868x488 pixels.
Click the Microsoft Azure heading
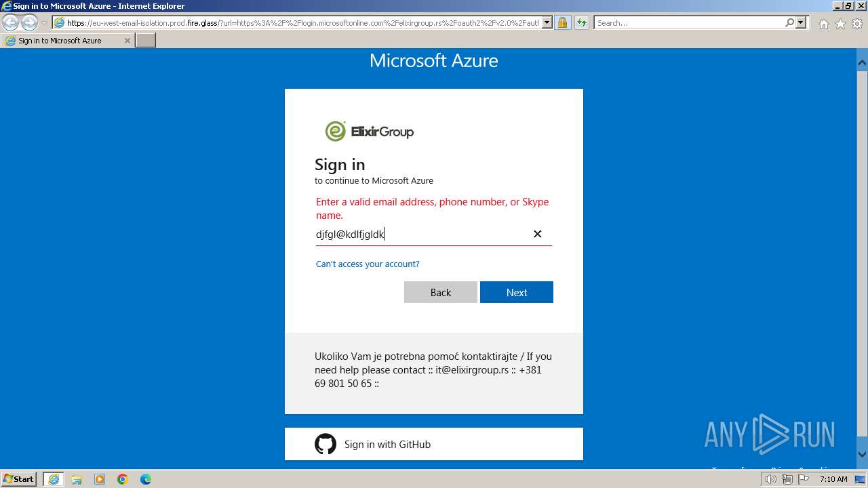point(434,60)
